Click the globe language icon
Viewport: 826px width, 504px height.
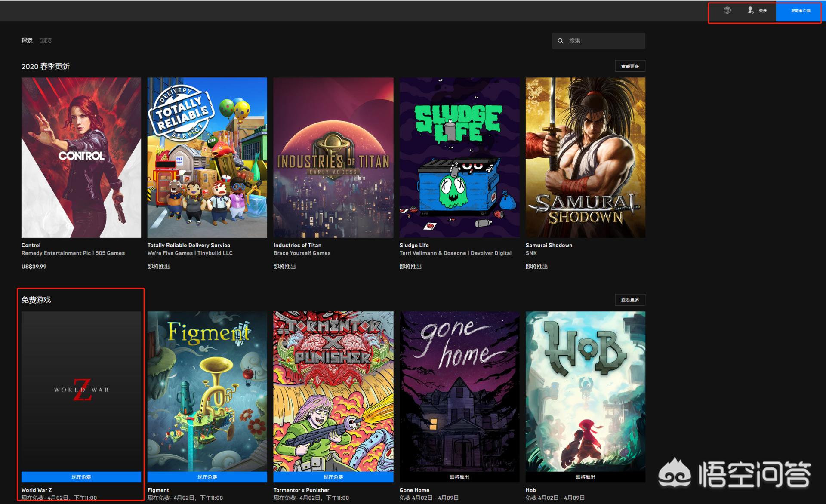[x=727, y=10]
